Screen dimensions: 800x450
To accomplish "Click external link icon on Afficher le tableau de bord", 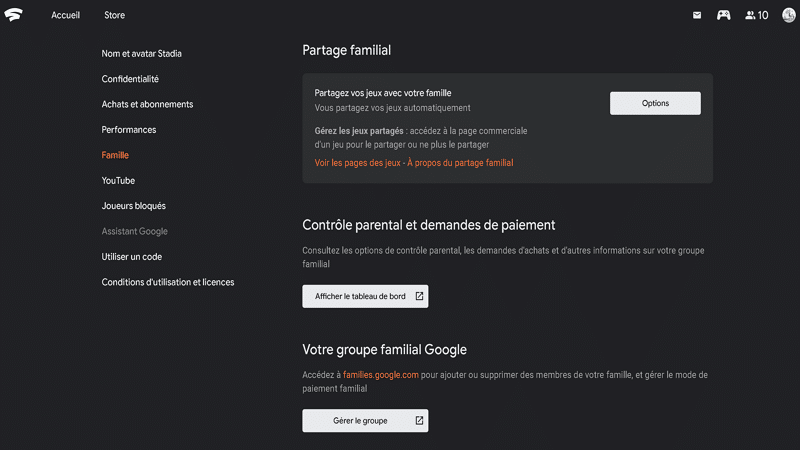I will [419, 296].
